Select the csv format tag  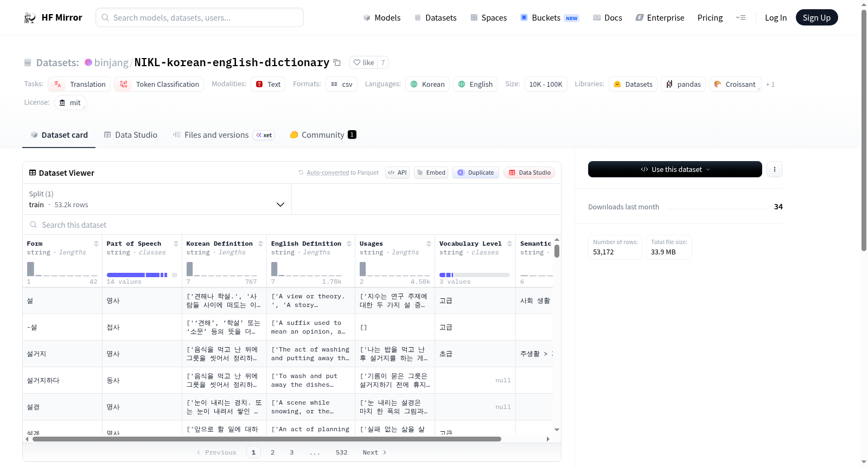pos(341,84)
